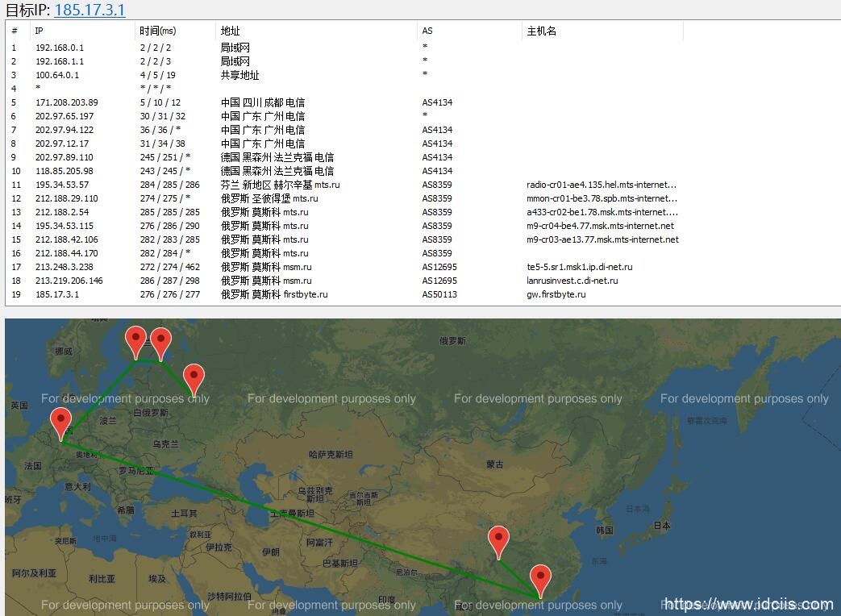This screenshot has width=841, height=616.
Task: Click the map pin over Germany
Action: coord(60,419)
